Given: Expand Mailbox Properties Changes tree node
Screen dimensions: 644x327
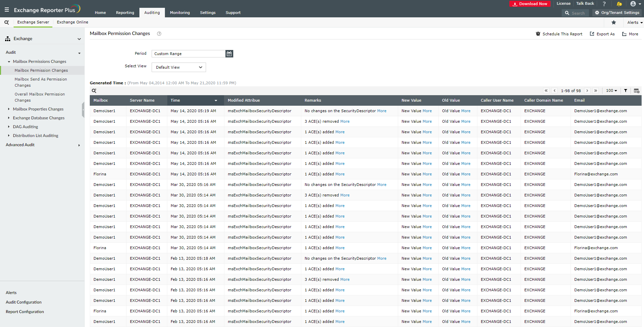Looking at the screenshot, I should 9,109.
